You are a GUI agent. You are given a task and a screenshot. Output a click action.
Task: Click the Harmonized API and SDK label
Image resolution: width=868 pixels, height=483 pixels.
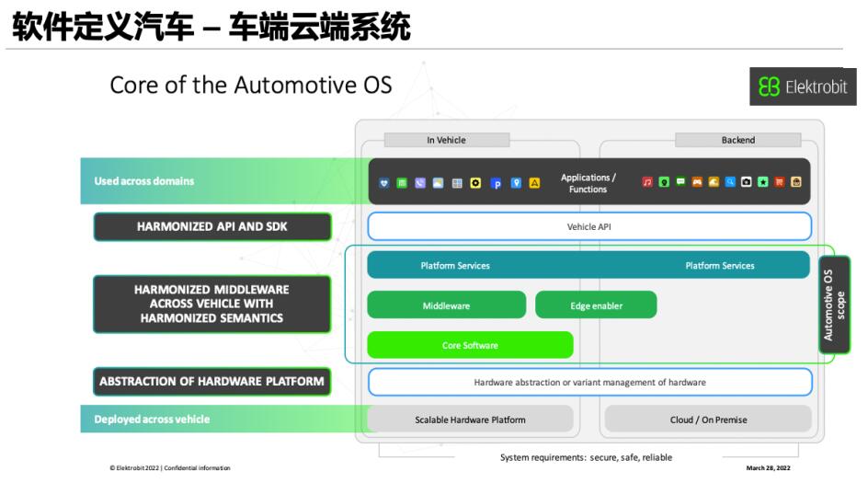click(x=212, y=226)
